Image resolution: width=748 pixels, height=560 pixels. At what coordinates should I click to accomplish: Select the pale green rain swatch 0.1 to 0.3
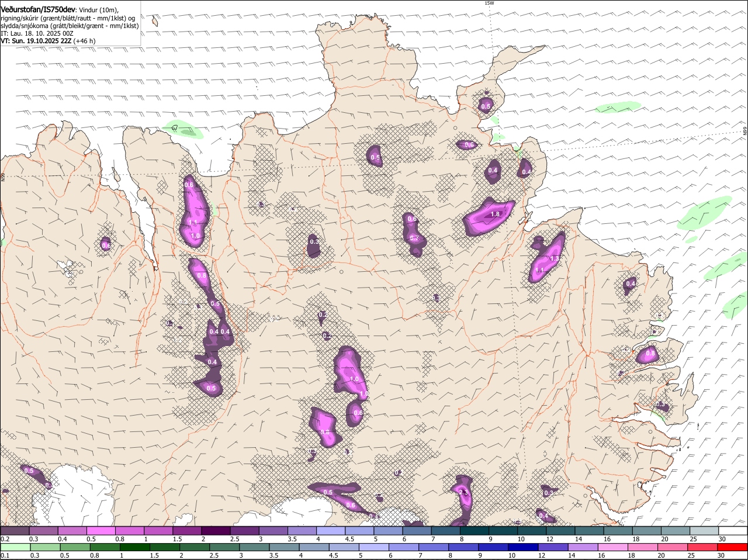tap(16, 548)
